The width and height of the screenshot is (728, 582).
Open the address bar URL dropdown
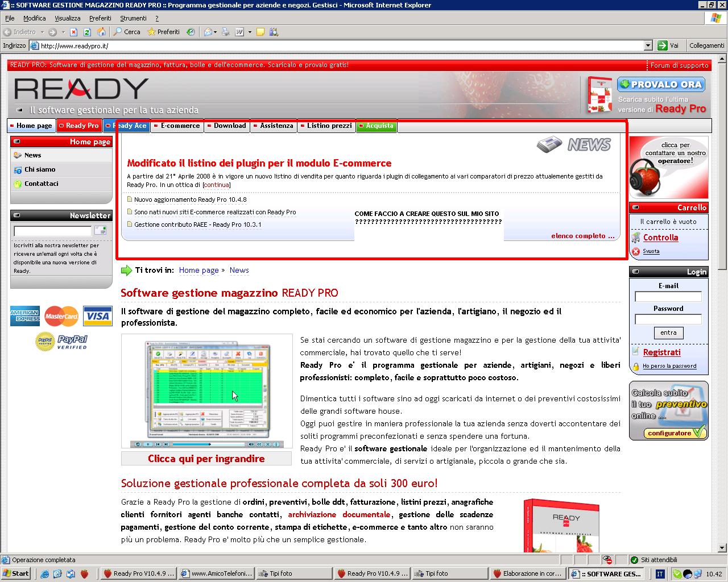(x=648, y=45)
